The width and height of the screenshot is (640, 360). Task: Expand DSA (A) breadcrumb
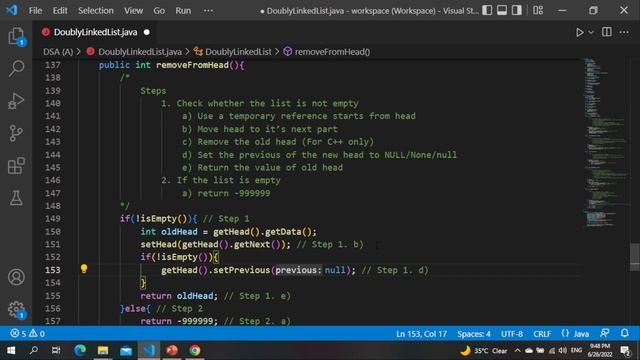58,52
